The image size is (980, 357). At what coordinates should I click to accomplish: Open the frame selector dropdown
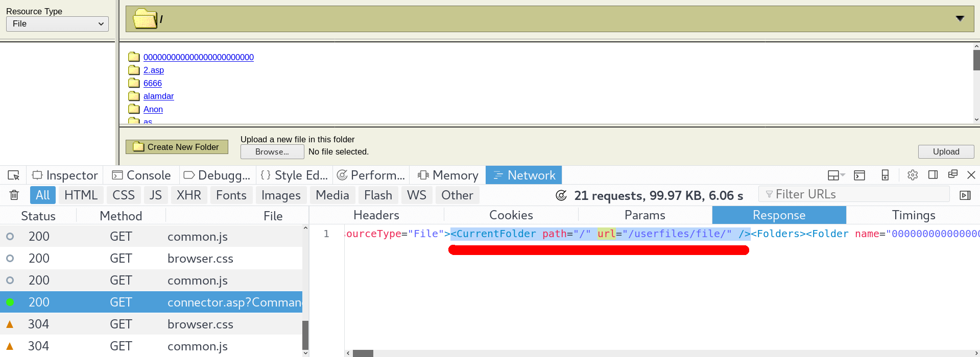click(835, 175)
